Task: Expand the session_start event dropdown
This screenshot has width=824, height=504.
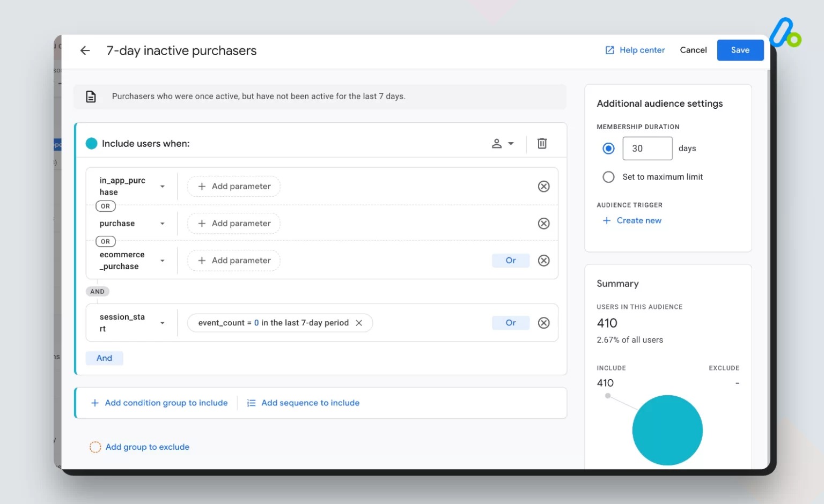Action: pyautogui.click(x=163, y=323)
